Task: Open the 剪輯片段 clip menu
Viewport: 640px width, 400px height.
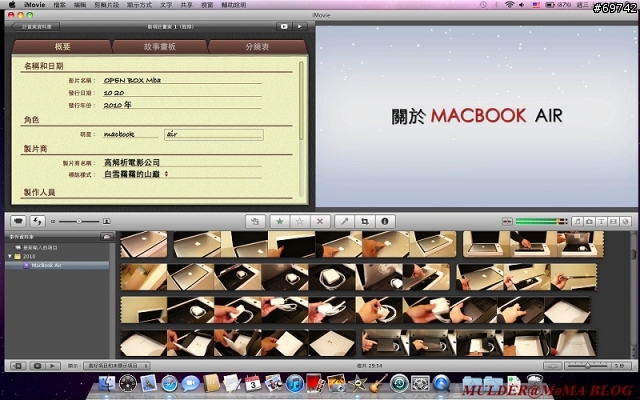Action: coord(107,5)
